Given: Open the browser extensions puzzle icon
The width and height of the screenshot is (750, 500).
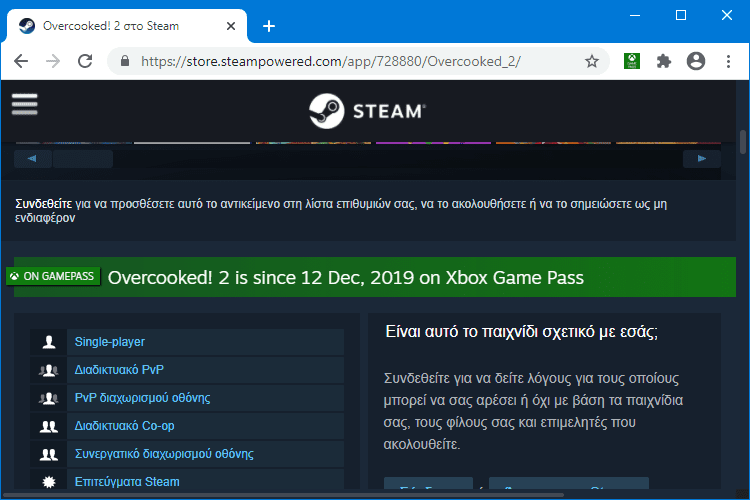Looking at the screenshot, I should coord(663,61).
